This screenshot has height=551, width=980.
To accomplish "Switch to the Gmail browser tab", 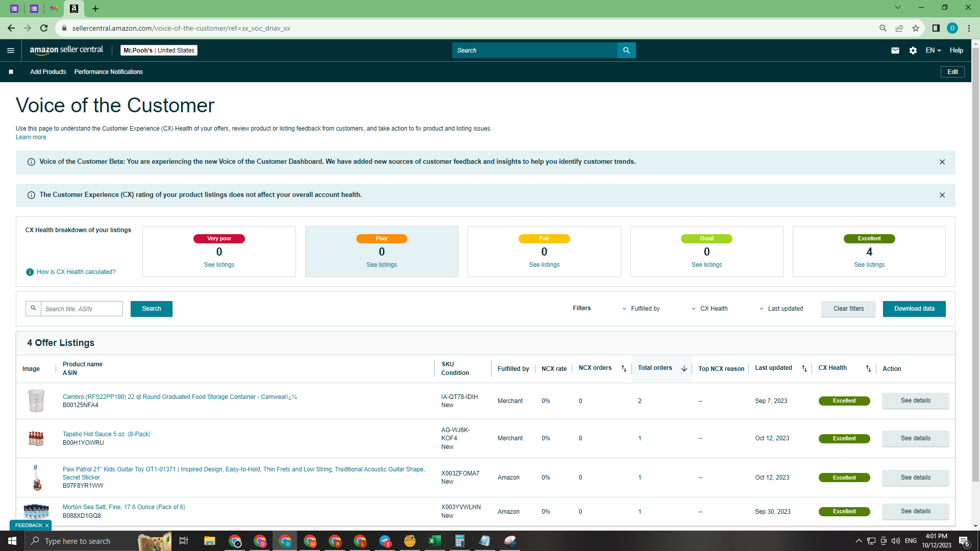I will pos(54,9).
